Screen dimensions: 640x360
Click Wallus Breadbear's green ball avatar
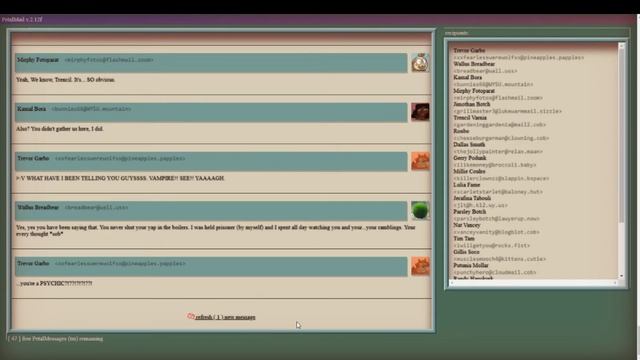coord(420,211)
